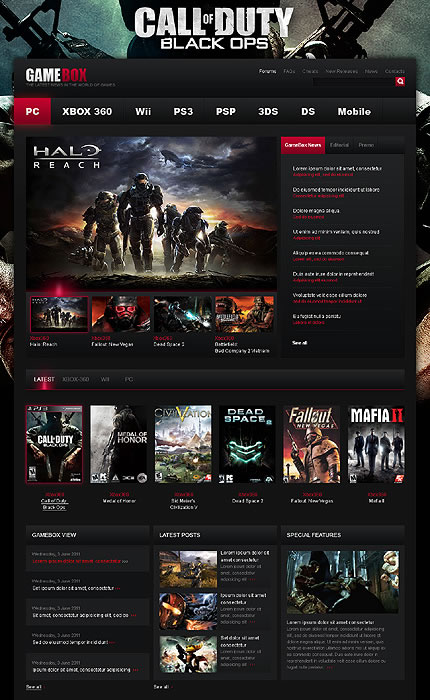430x700 pixels.
Task: Switch to the GameBox News tab
Action: (x=303, y=145)
